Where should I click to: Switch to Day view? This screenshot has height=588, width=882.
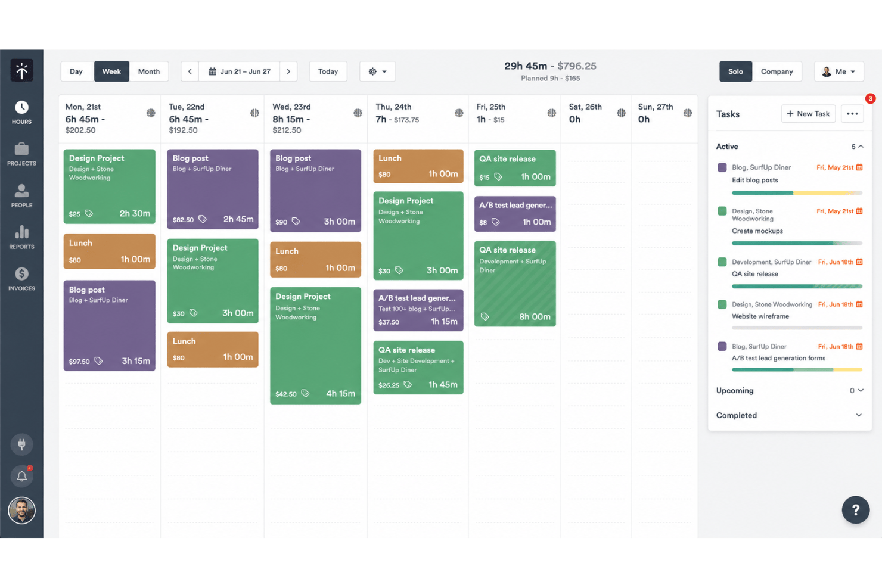tap(76, 71)
